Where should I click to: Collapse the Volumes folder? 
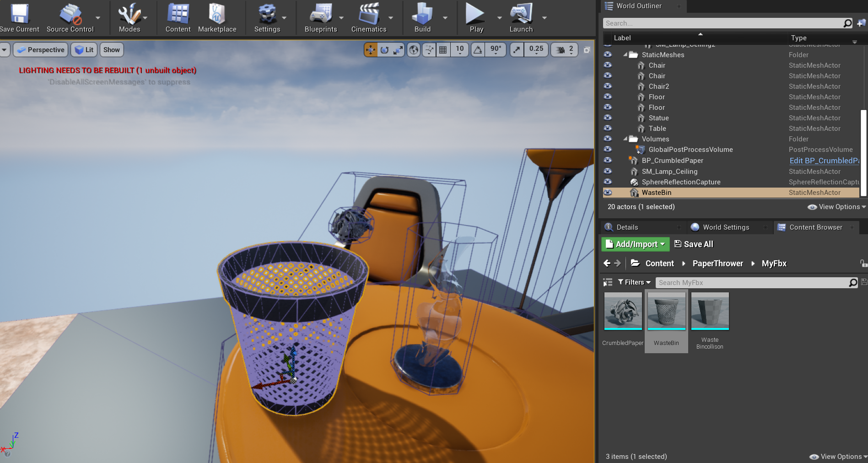point(625,139)
